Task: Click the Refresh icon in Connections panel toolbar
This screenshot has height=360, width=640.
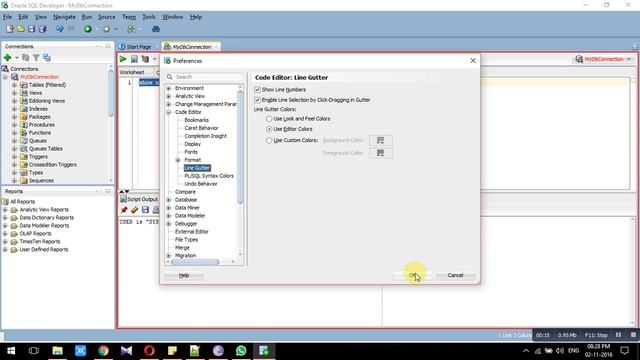Action: 25,58
